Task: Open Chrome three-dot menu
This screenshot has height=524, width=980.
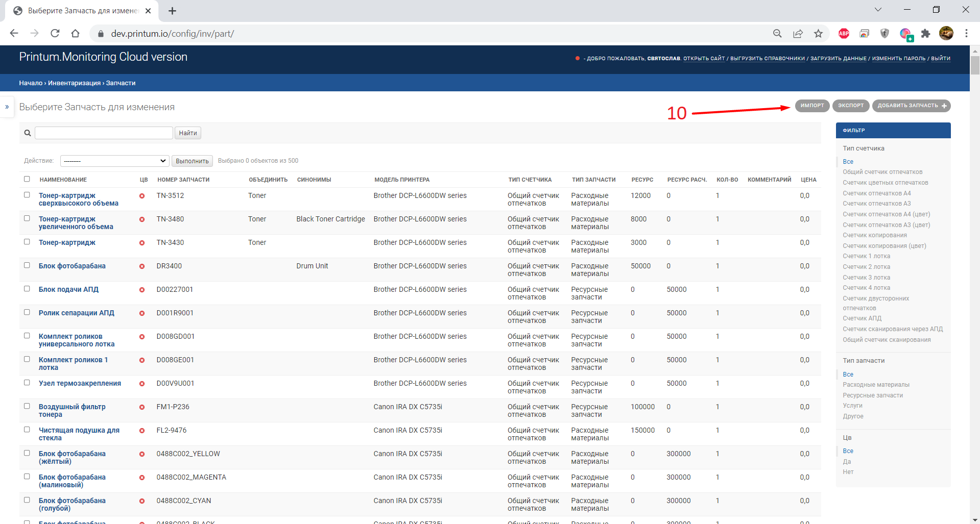Action: point(966,33)
